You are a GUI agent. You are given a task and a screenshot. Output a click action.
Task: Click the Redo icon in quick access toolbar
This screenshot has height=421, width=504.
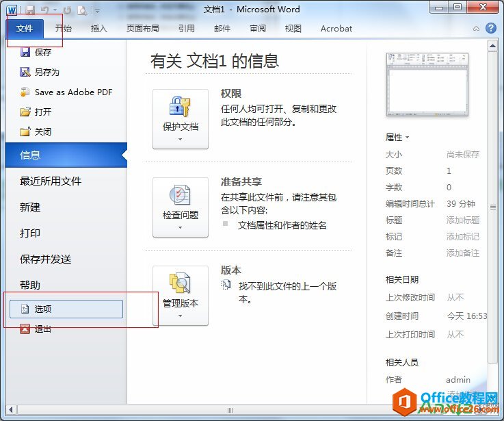[67, 10]
